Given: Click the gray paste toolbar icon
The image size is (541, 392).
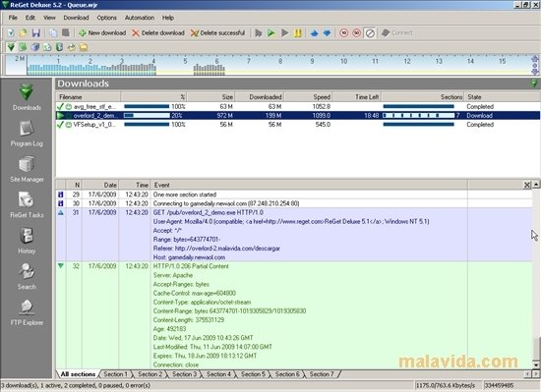Looking at the screenshot, I should click(66, 33).
